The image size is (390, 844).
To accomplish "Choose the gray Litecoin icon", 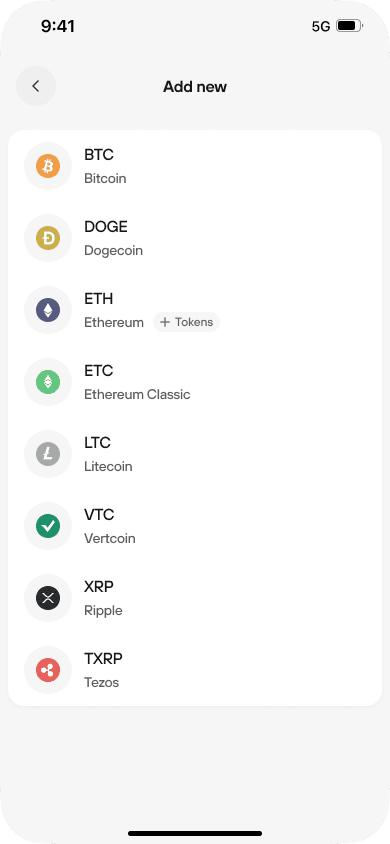I will (48, 454).
